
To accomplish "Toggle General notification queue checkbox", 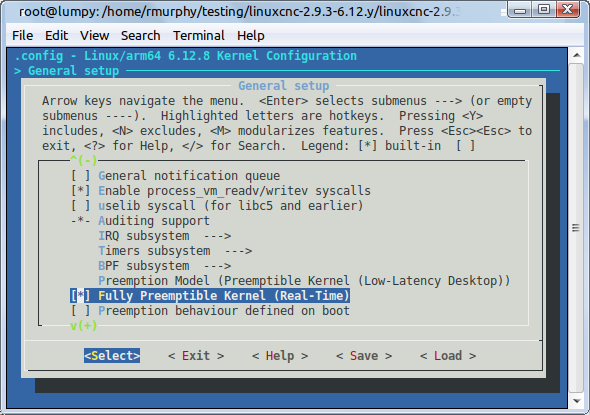I will [x=81, y=176].
